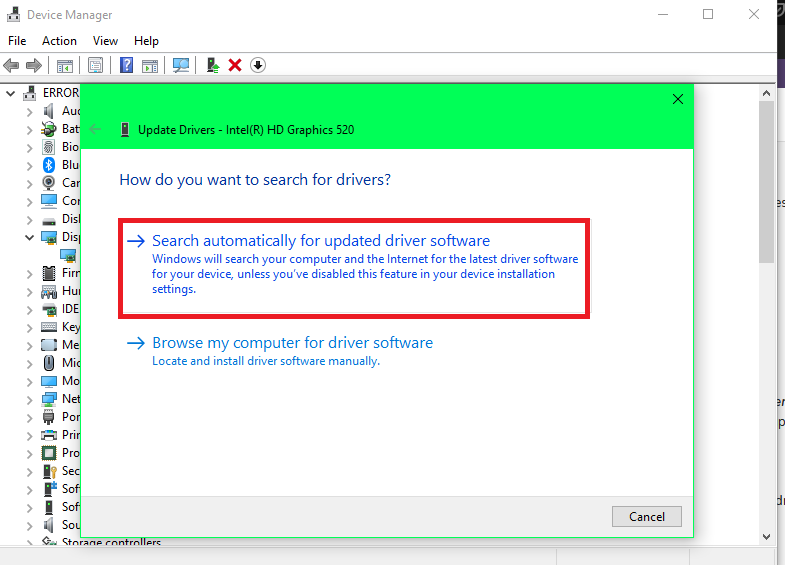Select the Firmware chip category icon
The image size is (785, 565).
click(49, 273)
